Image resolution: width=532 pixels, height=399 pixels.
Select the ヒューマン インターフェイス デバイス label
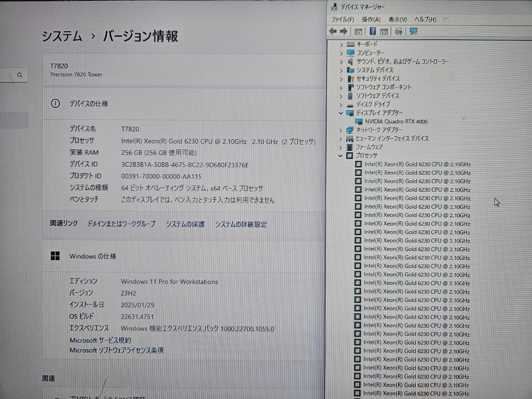(392, 139)
